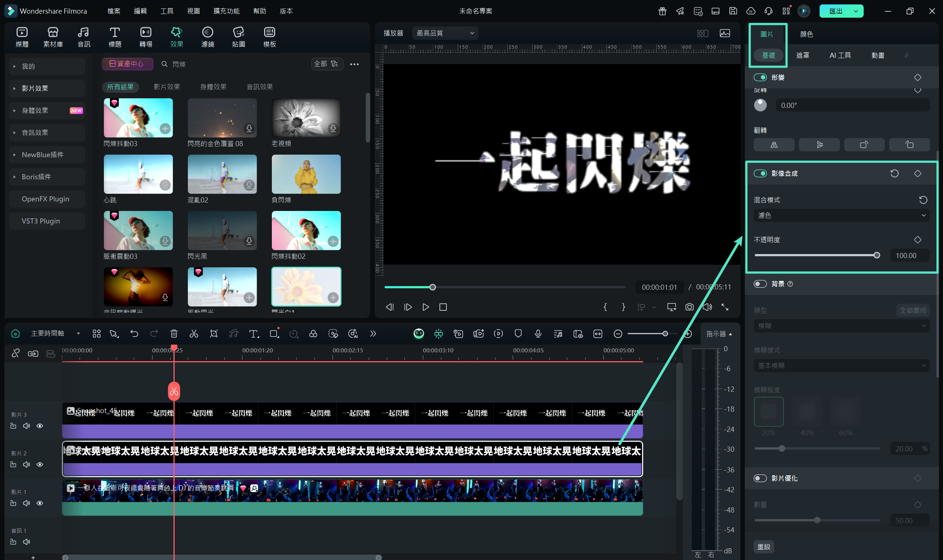Click the 匯出 export button
943x560 pixels.
tap(836, 11)
